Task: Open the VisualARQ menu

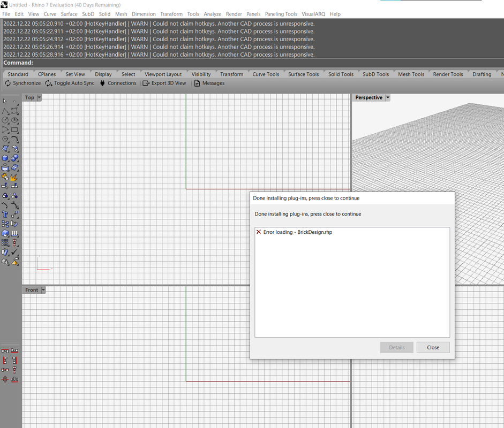Action: [313, 14]
